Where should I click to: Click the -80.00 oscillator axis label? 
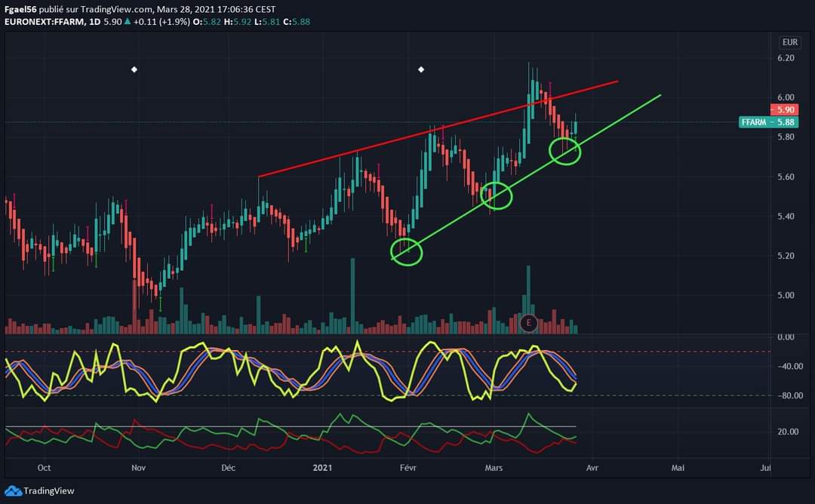click(x=790, y=395)
